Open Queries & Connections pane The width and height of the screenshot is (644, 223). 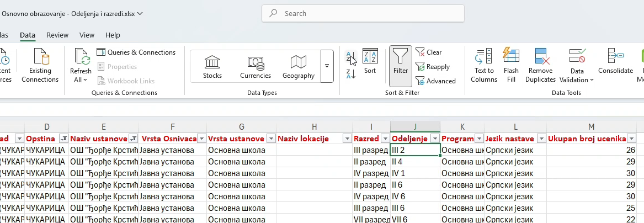click(136, 52)
